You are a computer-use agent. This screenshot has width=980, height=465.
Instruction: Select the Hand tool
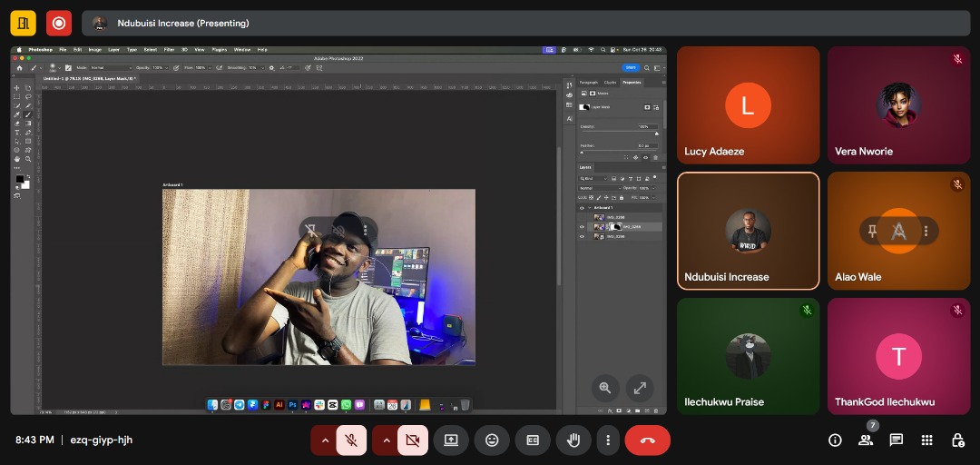[x=17, y=159]
